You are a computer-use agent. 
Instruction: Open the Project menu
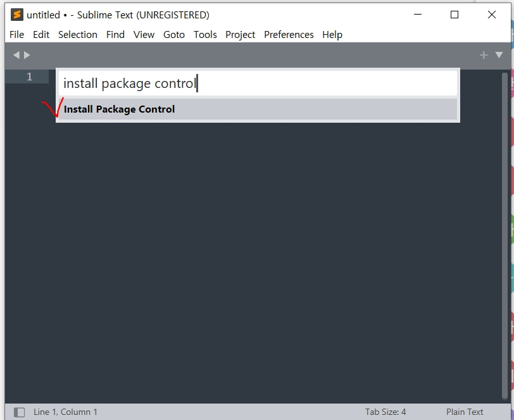(x=241, y=35)
